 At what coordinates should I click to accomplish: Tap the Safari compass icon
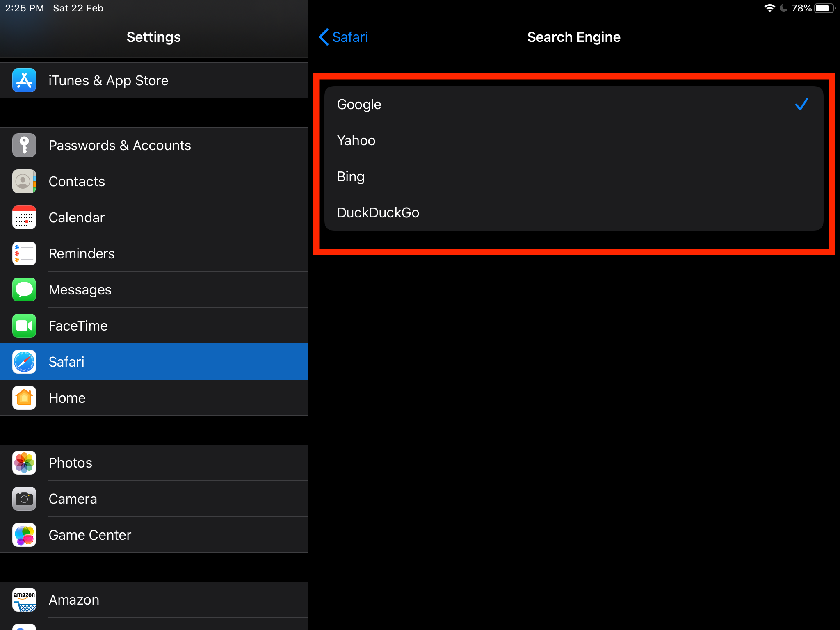tap(24, 362)
